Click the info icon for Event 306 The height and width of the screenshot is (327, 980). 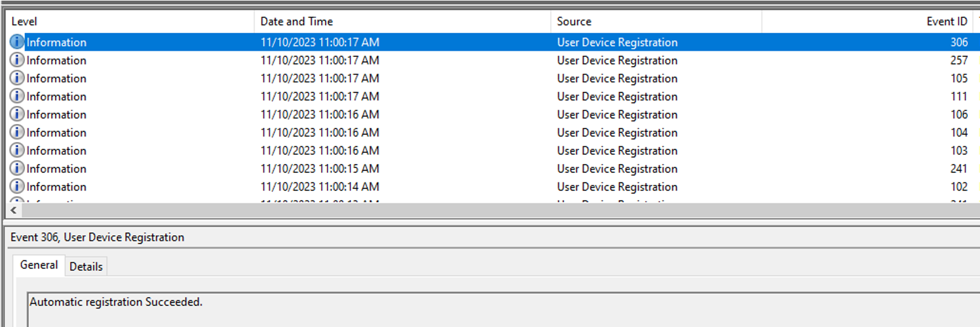point(17,42)
